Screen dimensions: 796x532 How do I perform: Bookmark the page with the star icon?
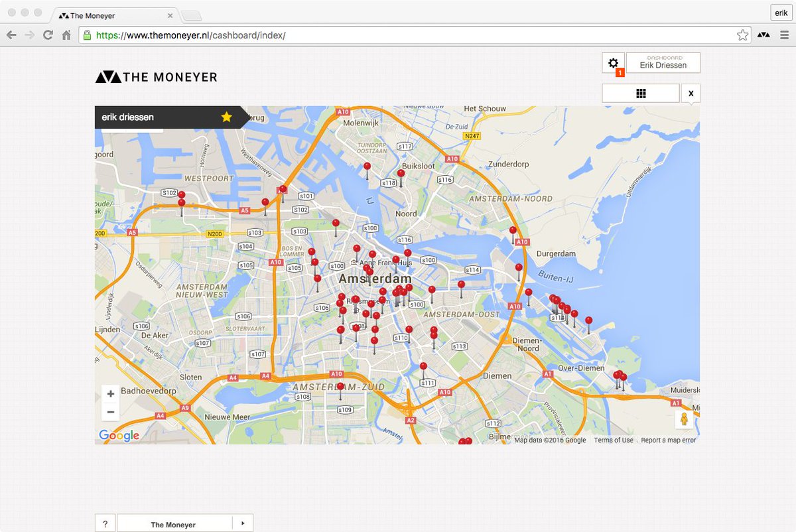tap(742, 35)
